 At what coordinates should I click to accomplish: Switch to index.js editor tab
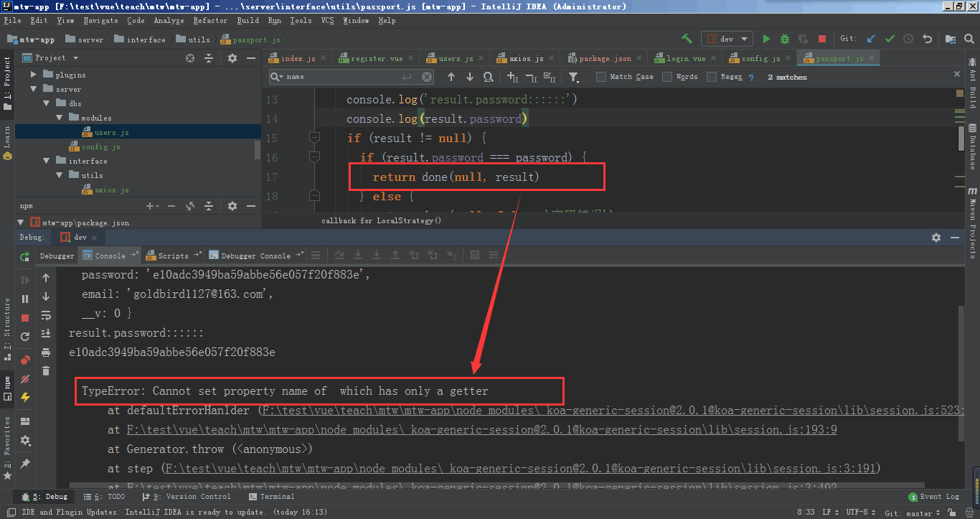point(297,58)
